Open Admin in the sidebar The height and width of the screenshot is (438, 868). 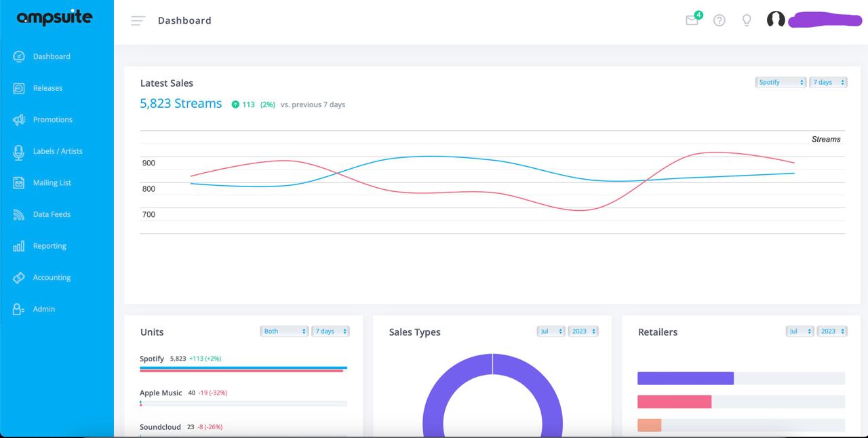coord(44,309)
